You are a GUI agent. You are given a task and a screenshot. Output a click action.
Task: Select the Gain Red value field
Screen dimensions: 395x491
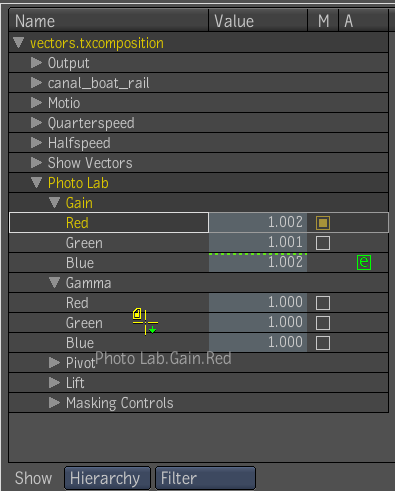click(x=258, y=222)
